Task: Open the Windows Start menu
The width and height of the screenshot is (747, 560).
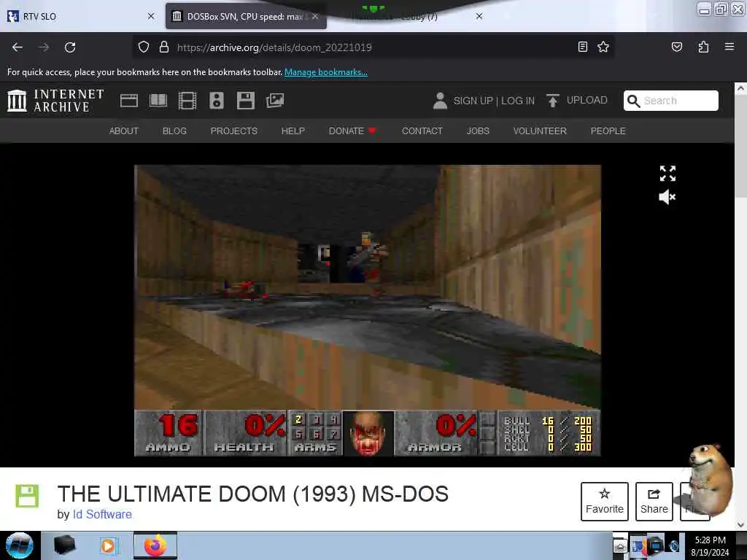Action: click(x=20, y=545)
